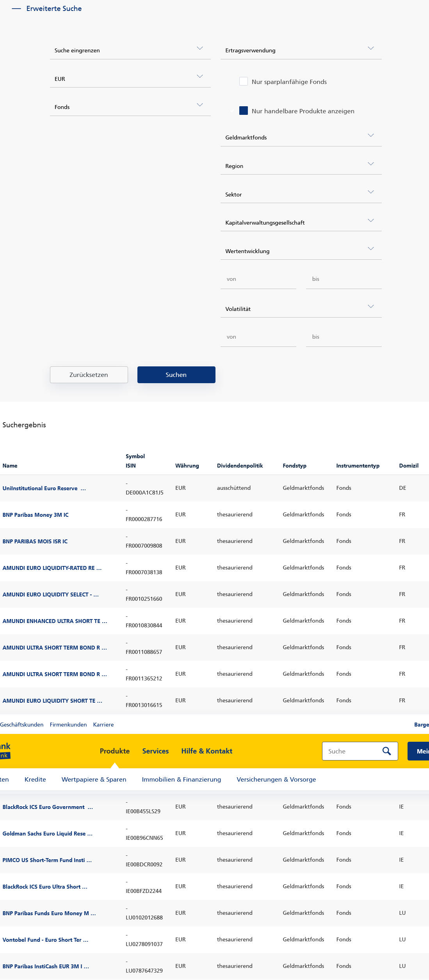Open the Geldmarktfonds type dropdown

pyautogui.click(x=301, y=137)
